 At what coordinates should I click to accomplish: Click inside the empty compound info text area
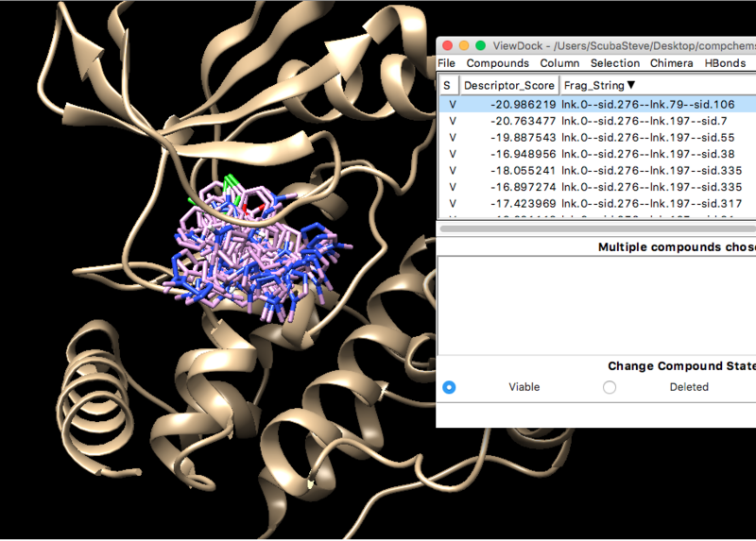[596, 306]
